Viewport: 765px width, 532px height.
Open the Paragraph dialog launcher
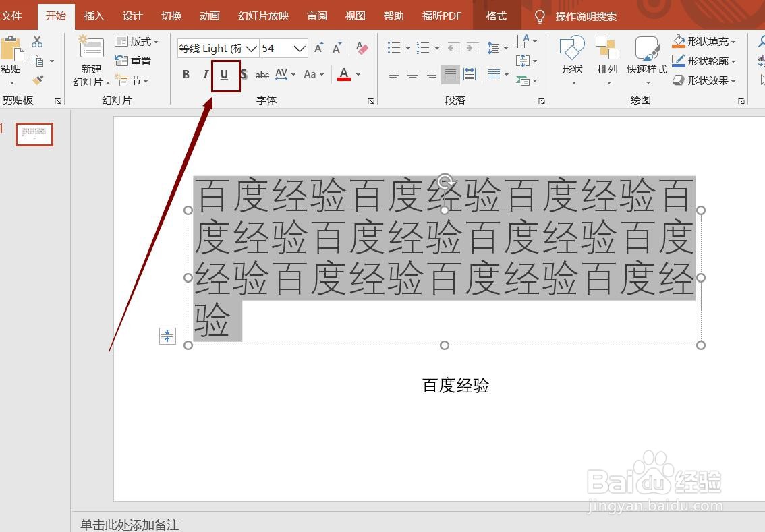(542, 101)
